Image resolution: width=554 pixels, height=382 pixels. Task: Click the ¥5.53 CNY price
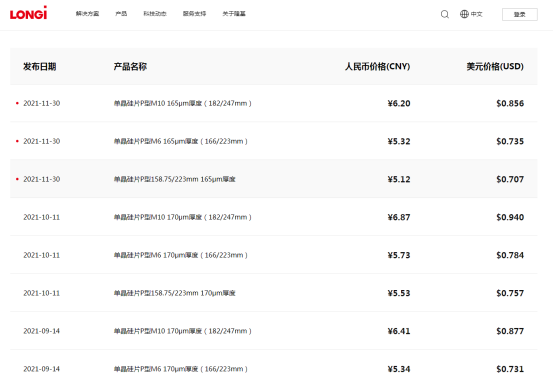pos(399,293)
